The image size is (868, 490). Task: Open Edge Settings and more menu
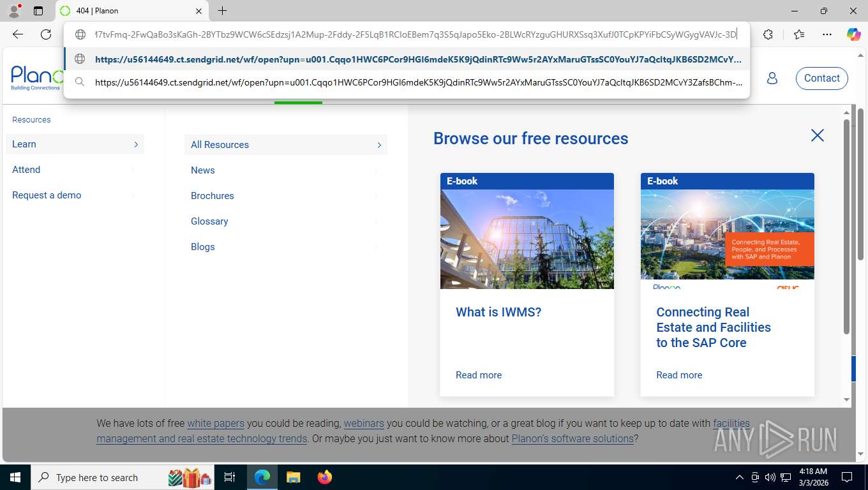[827, 34]
